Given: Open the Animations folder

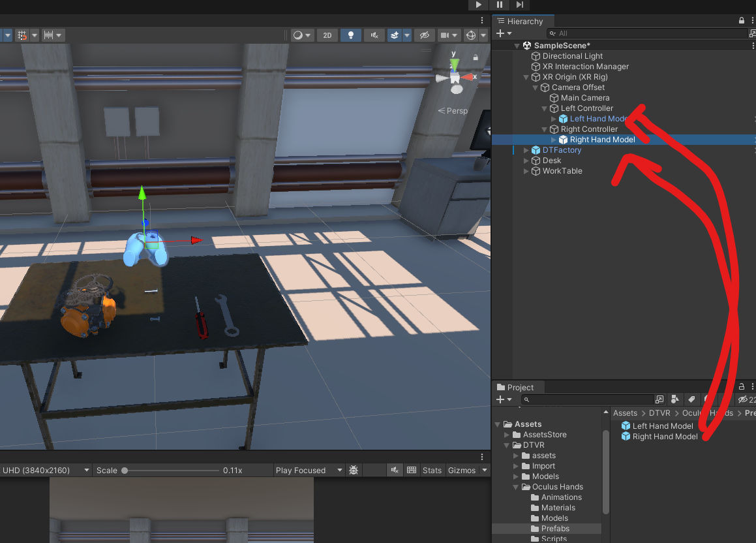Looking at the screenshot, I should pos(561,498).
